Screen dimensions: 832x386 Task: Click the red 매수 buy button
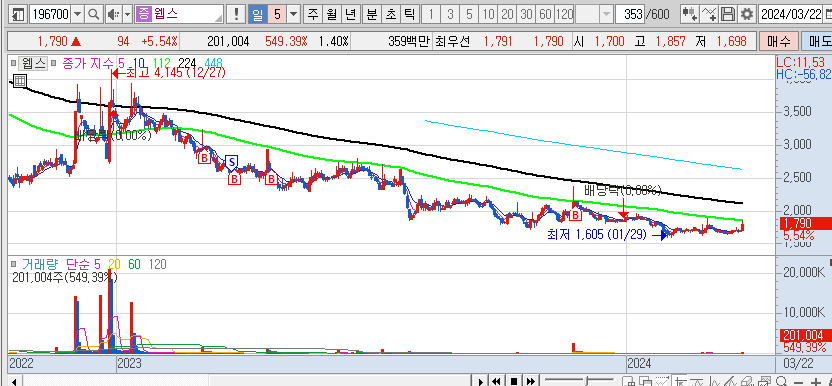tap(778, 41)
